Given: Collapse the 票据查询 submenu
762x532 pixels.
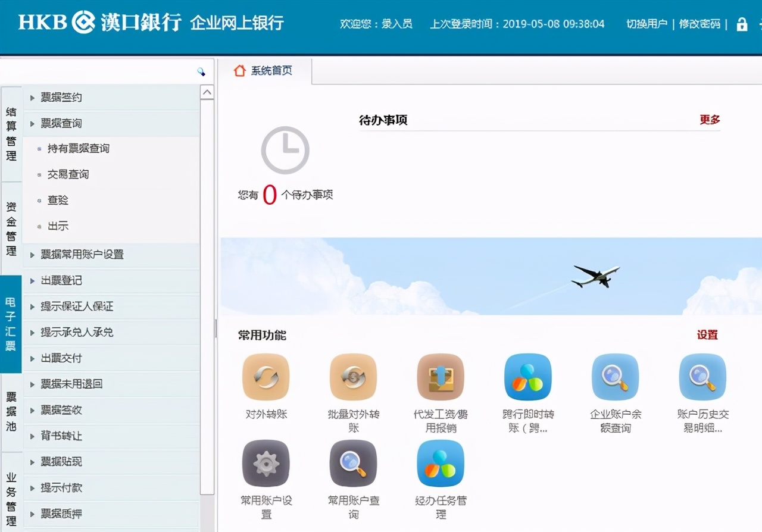Looking at the screenshot, I should [x=61, y=123].
